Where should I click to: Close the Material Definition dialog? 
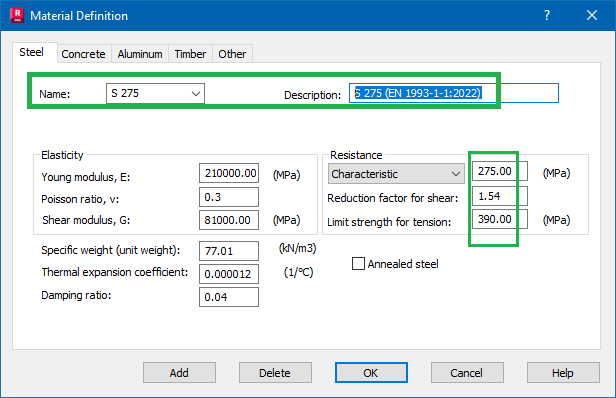click(x=592, y=15)
